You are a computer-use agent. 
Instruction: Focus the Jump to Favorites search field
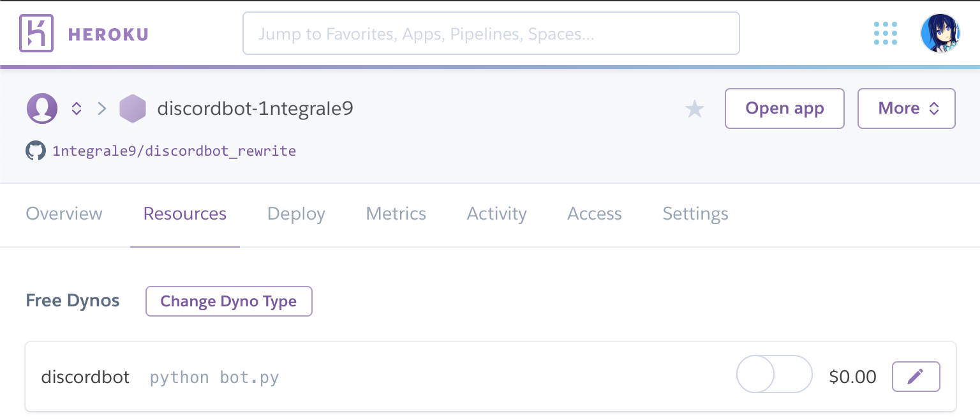point(491,33)
